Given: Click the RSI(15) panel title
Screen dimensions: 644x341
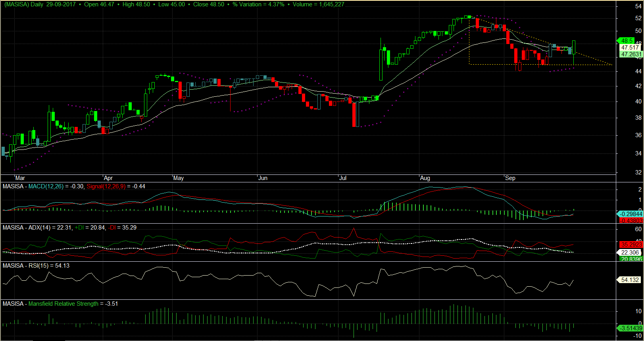Looking at the screenshot, I should (x=38, y=266).
